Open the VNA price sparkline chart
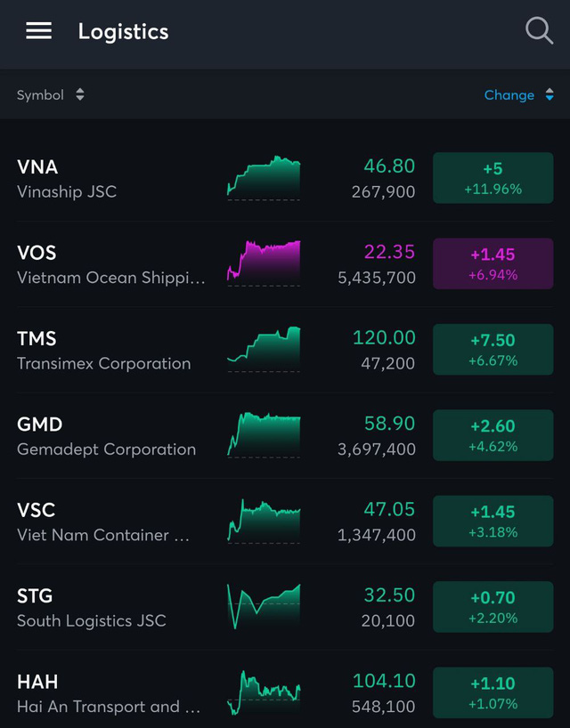 pyautogui.click(x=264, y=178)
